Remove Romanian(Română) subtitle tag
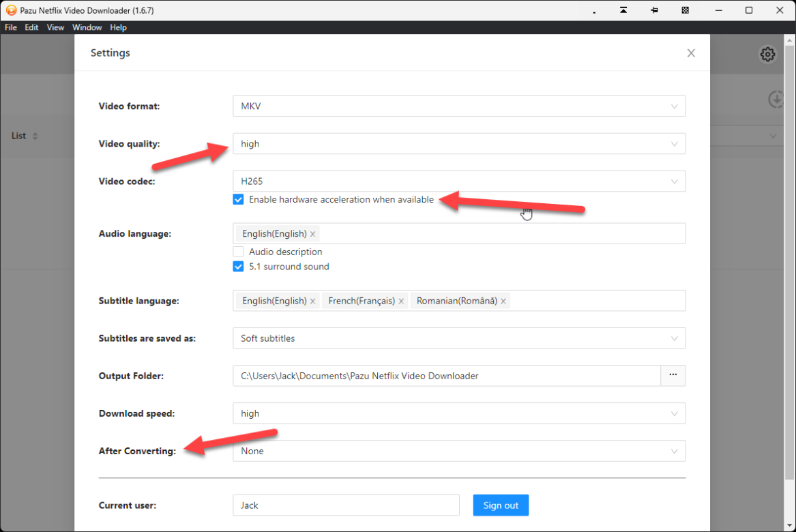The width and height of the screenshot is (796, 532). tap(503, 301)
